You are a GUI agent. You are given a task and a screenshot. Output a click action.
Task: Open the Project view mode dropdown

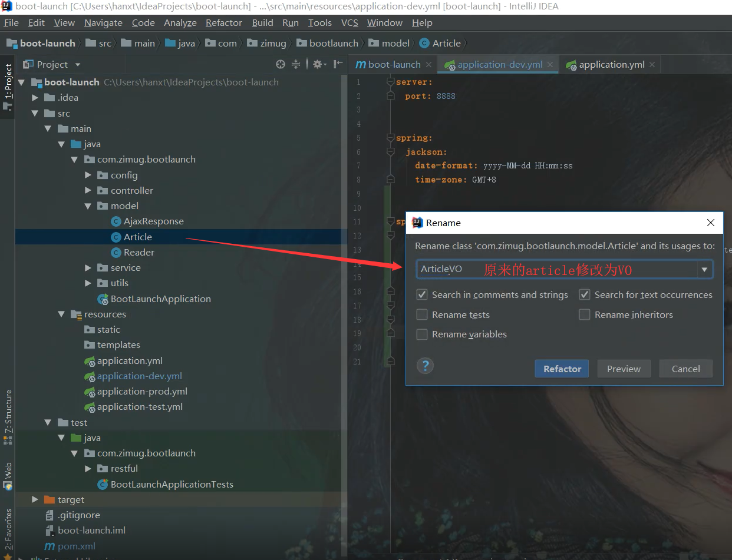(78, 64)
